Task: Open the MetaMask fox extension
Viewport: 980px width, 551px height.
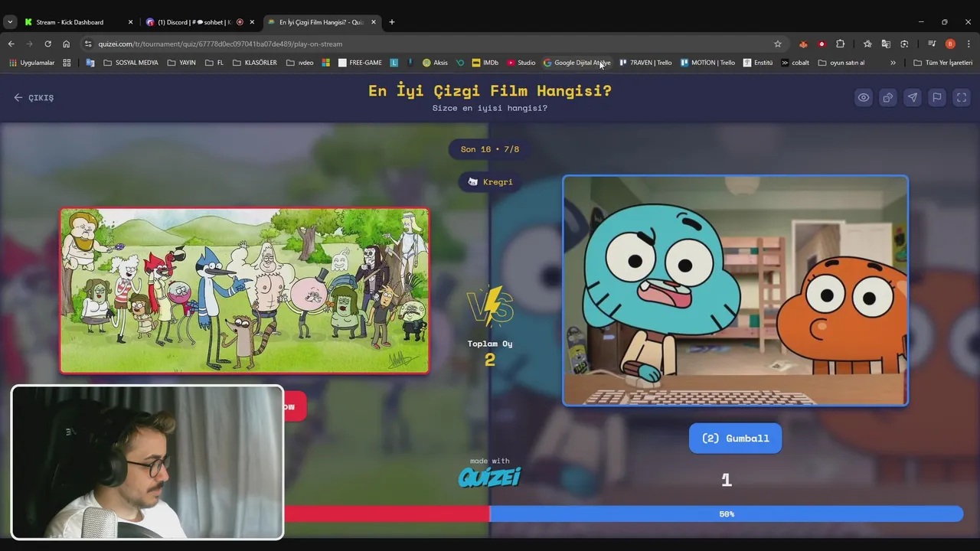Action: (803, 44)
